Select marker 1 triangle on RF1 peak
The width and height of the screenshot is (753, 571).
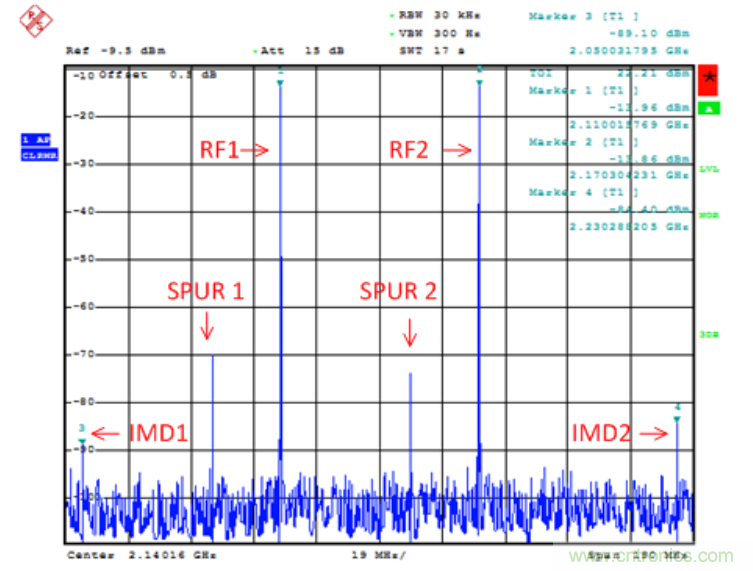pyautogui.click(x=280, y=81)
